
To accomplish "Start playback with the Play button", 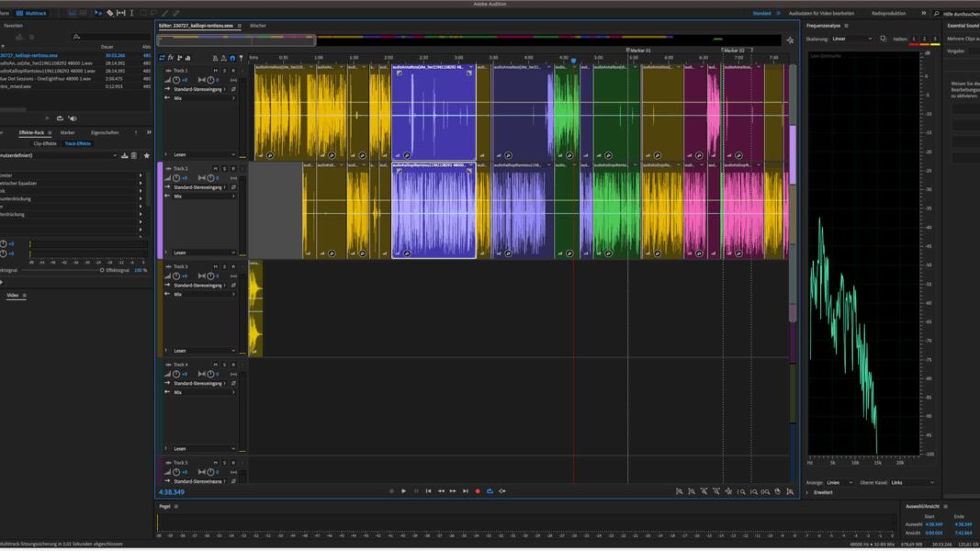I will tap(404, 491).
